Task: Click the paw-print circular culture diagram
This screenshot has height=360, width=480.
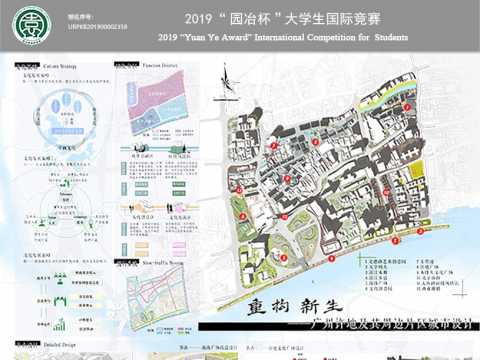Action: click(67, 118)
